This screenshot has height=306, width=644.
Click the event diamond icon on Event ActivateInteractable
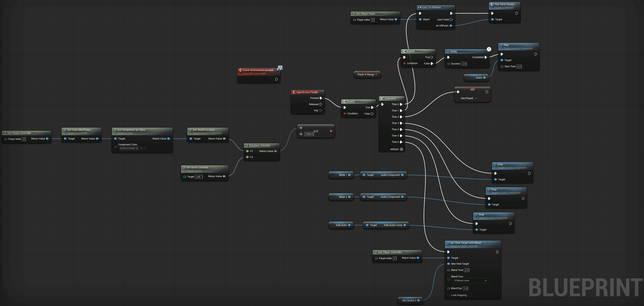coord(241,70)
